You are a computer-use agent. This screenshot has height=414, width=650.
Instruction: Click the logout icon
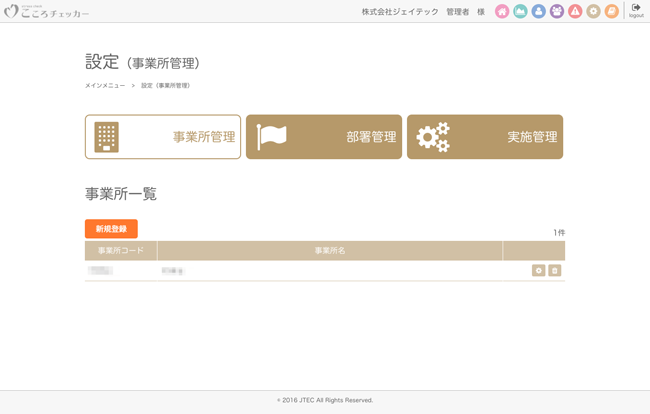coord(636,11)
